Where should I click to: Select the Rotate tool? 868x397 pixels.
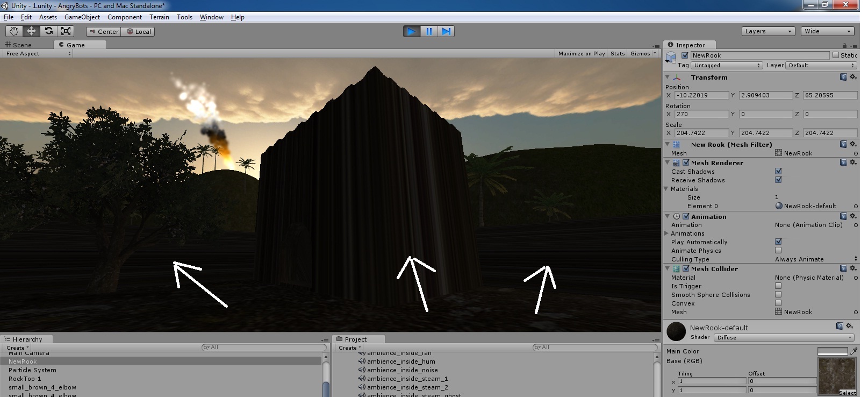pyautogui.click(x=48, y=31)
